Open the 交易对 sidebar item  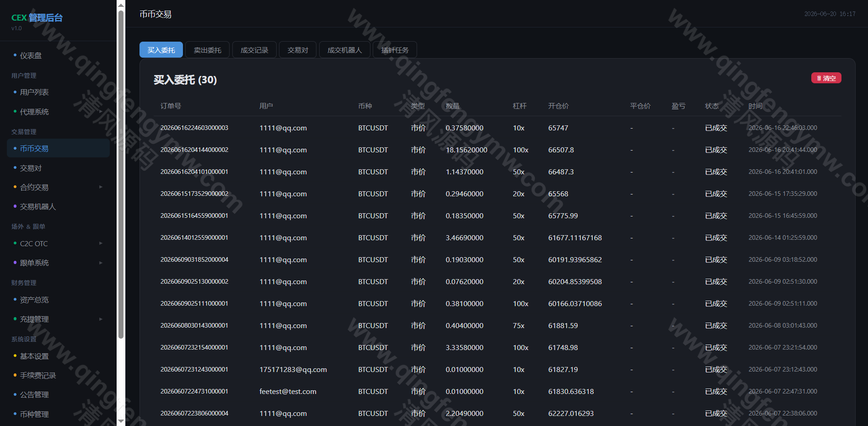[x=58, y=168]
